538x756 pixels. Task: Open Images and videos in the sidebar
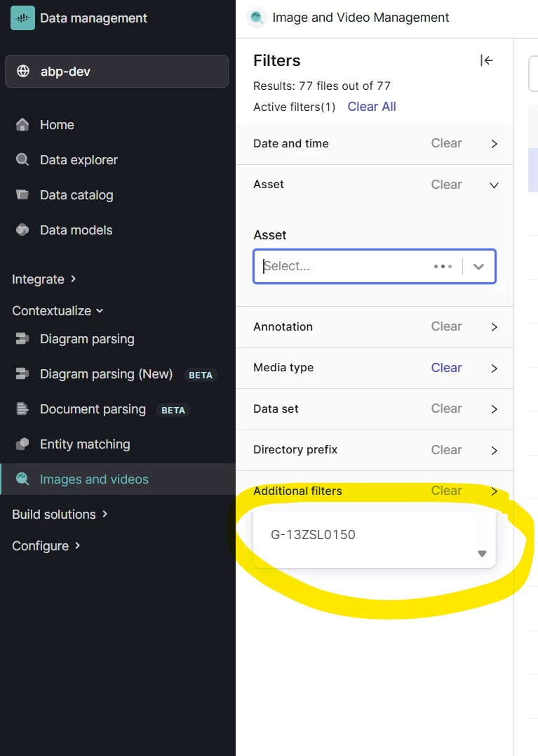pos(94,479)
